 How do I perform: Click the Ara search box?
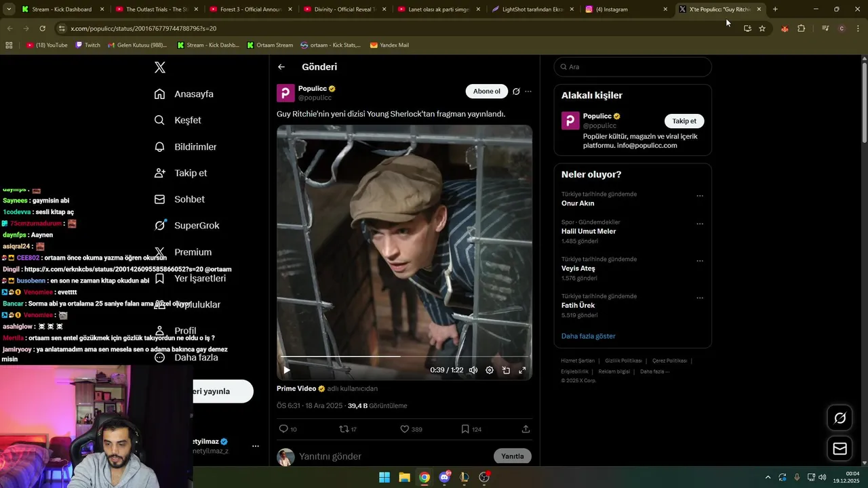633,67
